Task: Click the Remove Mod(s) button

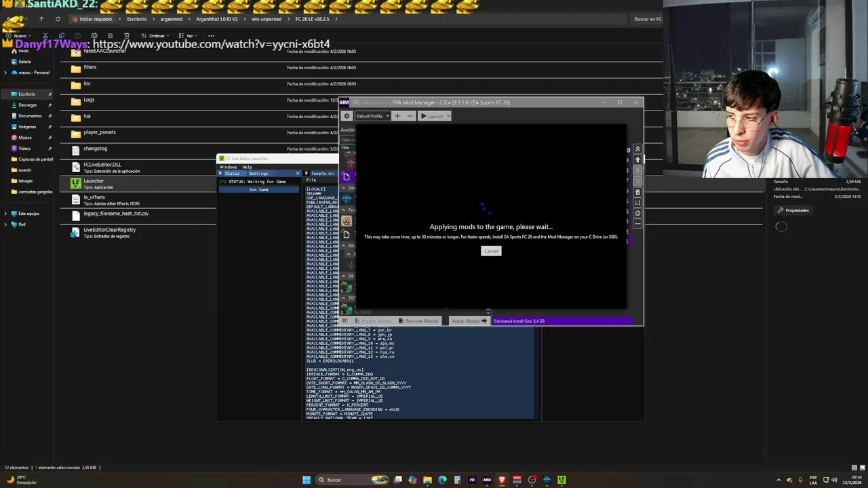Action: 418,321
